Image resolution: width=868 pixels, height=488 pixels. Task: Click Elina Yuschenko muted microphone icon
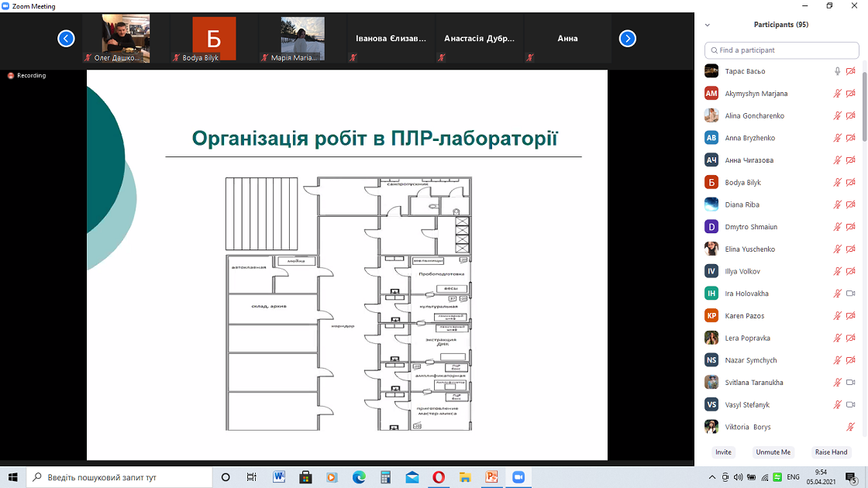point(838,249)
